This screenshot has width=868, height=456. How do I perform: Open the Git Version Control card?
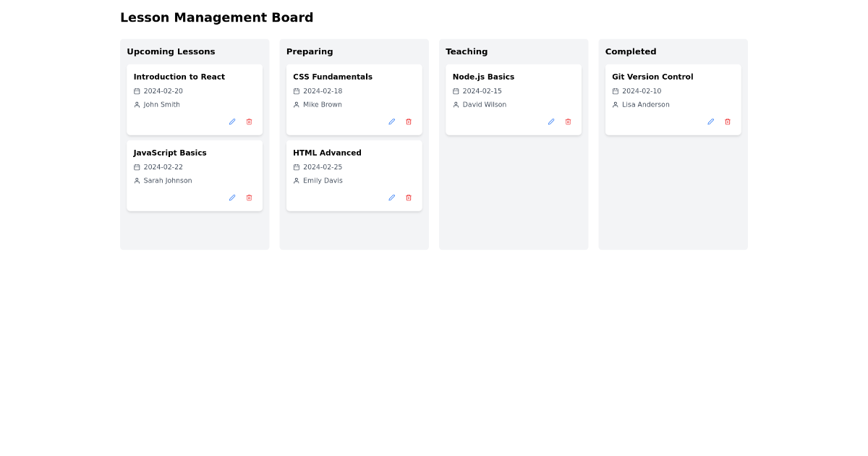[x=673, y=99]
